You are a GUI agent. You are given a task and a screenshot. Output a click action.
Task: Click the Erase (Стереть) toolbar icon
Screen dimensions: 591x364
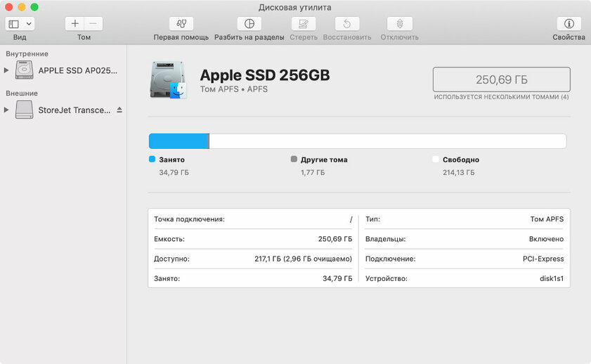pyautogui.click(x=303, y=24)
